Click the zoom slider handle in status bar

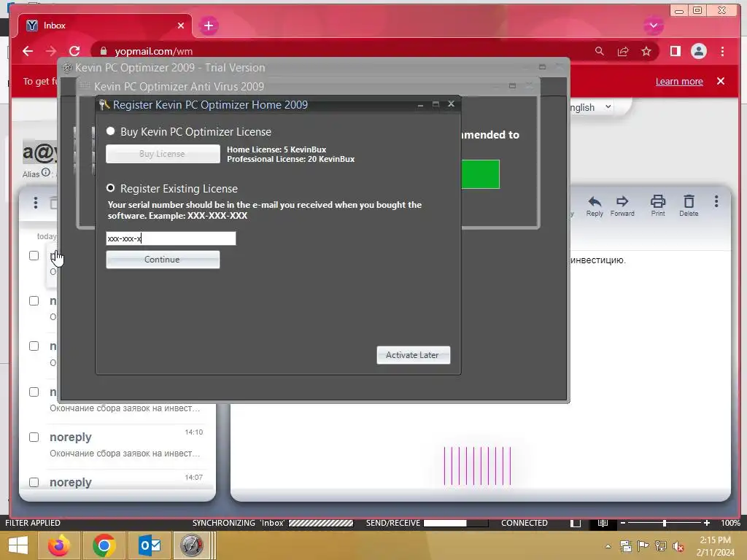[665, 523]
